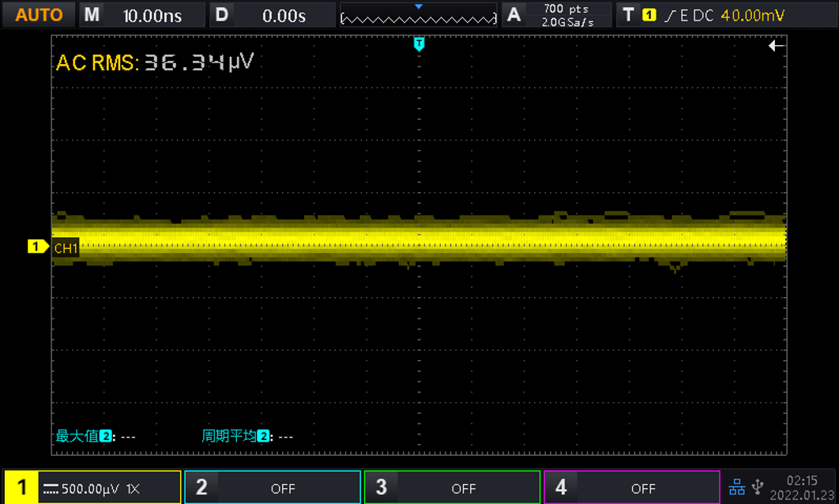This screenshot has width=839, height=504.
Task: Select the AC RMS measurement readout
Action: tap(154, 63)
